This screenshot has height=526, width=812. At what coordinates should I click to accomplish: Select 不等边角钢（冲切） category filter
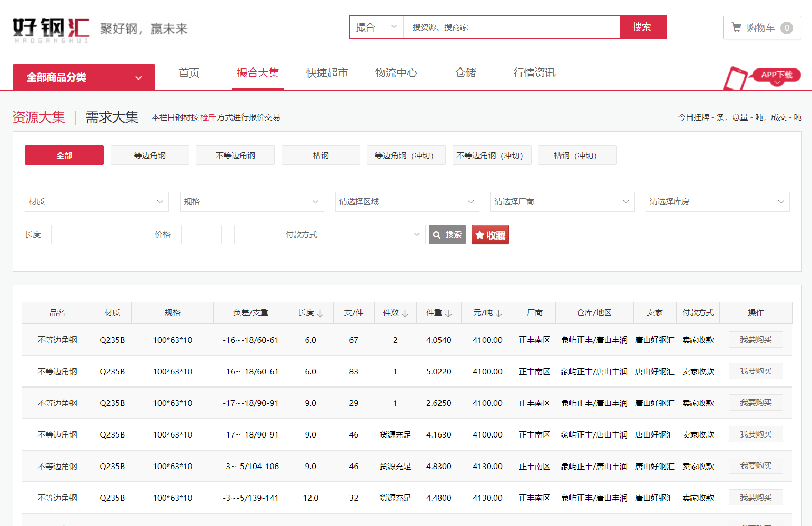point(492,155)
